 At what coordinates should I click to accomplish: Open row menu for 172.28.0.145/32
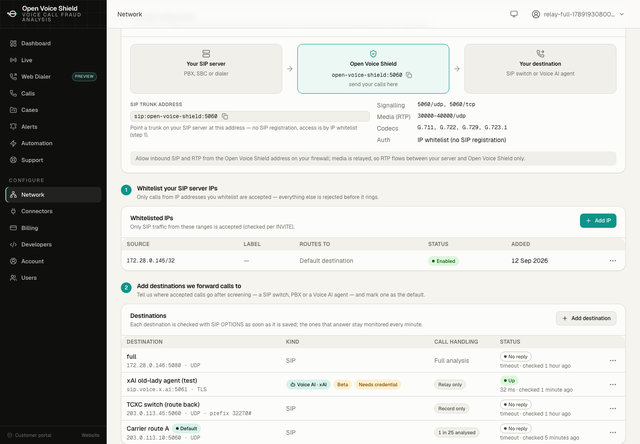[x=613, y=261]
